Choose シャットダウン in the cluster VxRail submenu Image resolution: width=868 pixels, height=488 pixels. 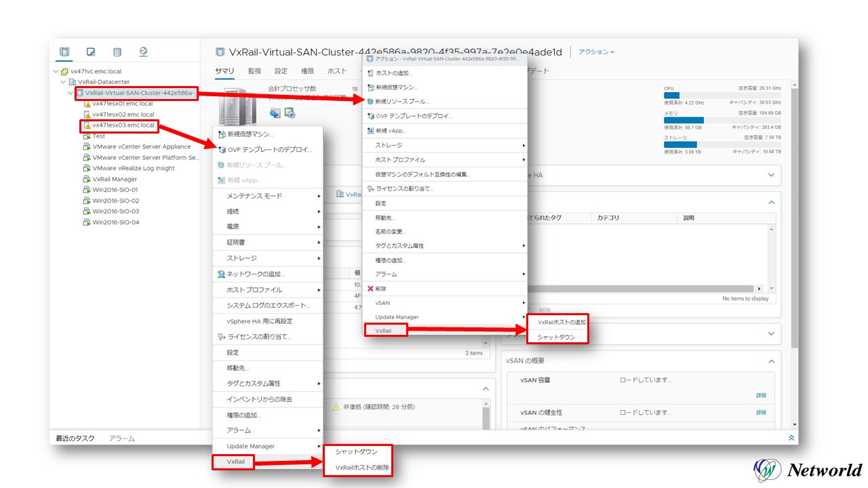[557, 337]
